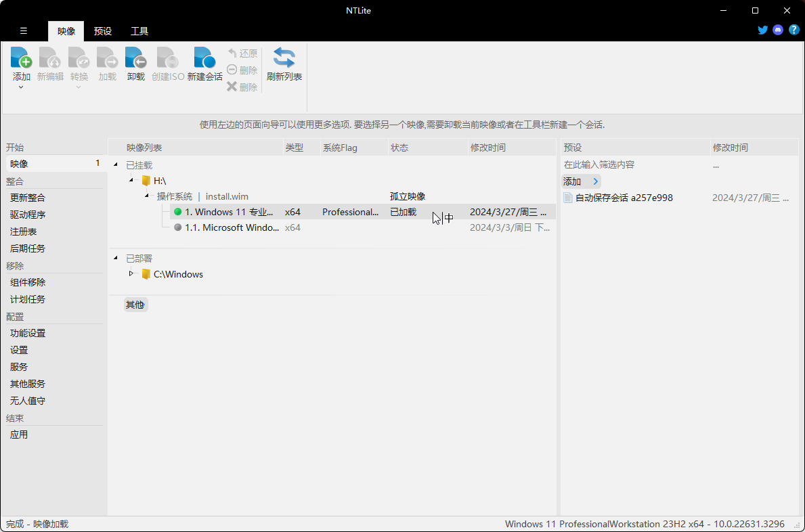Viewport: 805px width, 532px height.
Task: Click the 映像列表 column header
Action: point(196,148)
